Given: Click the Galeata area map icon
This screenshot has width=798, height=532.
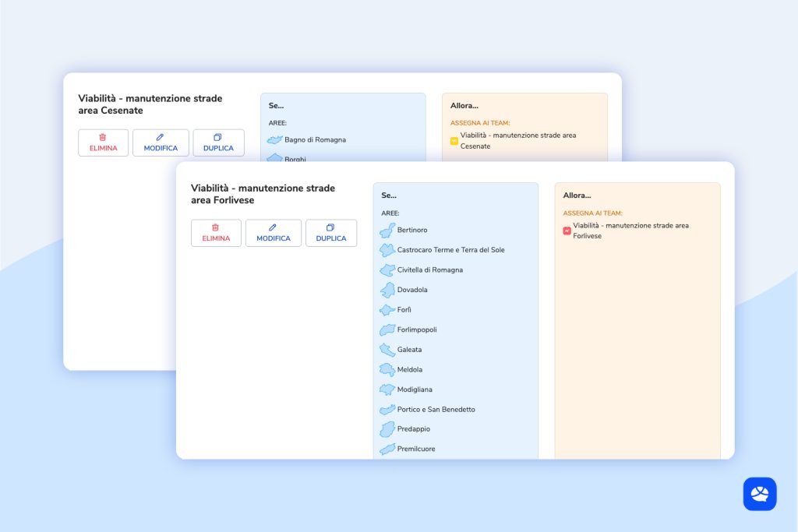Looking at the screenshot, I should 387,350.
